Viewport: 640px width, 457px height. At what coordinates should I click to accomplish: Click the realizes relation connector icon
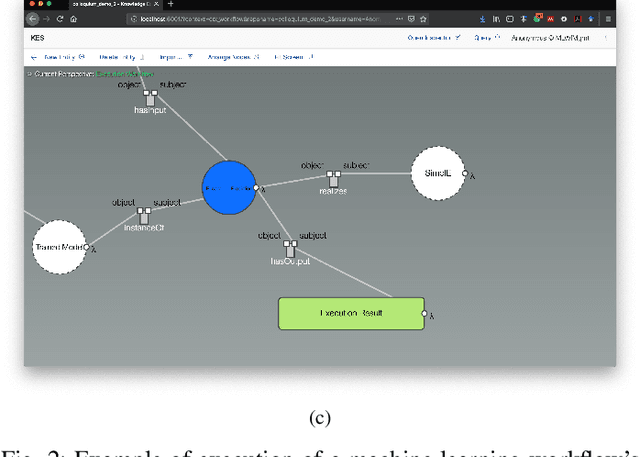click(332, 178)
